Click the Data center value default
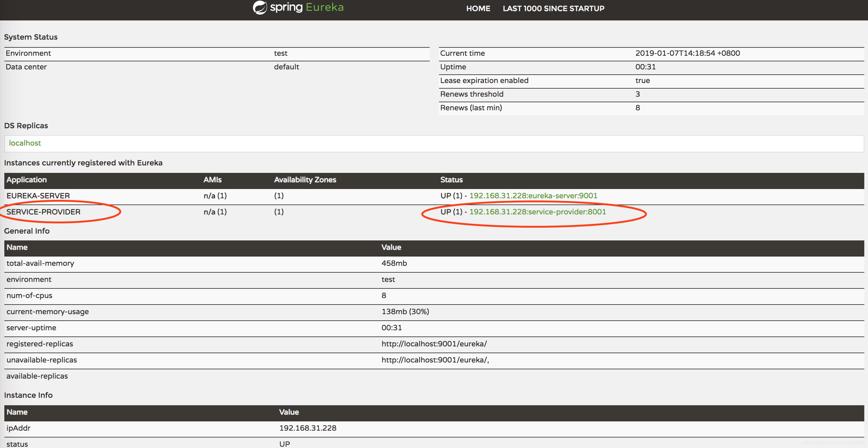Viewport: 868px width, 448px height. [286, 67]
